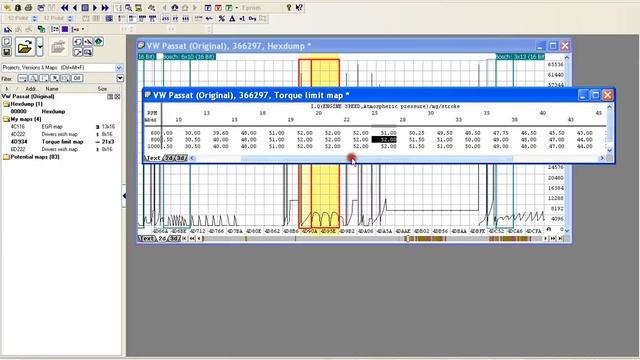
Task: Switch to 2d tab in Torque limit map
Action: coord(168,158)
